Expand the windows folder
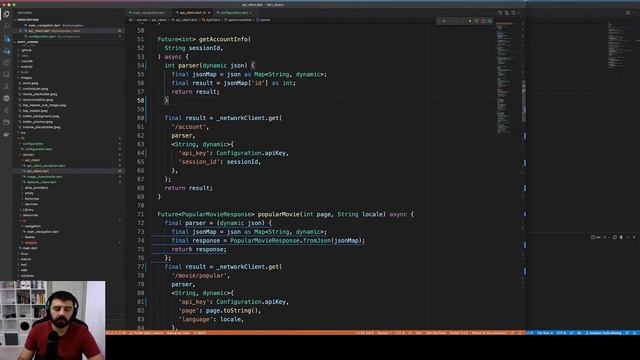Screen dimensions: 640x360 [x=27, y=276]
